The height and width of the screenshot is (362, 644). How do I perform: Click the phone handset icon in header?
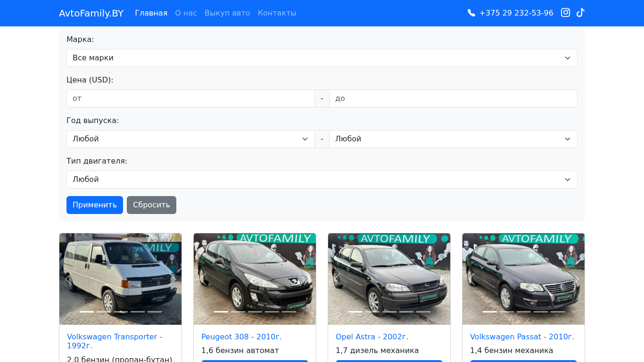coord(471,13)
